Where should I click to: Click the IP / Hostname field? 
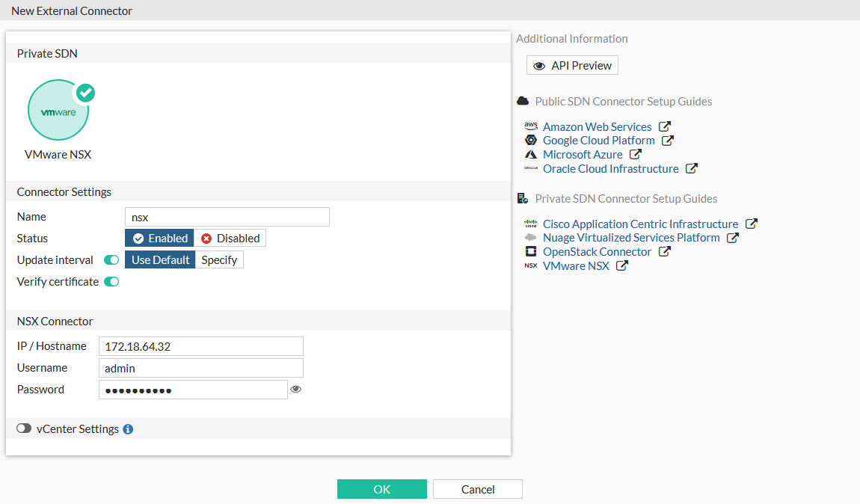tap(200, 346)
